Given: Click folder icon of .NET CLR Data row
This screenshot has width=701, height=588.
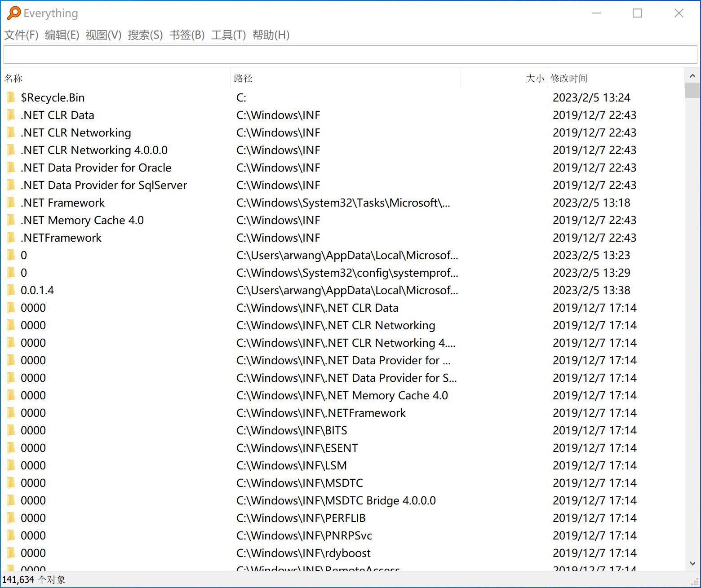Looking at the screenshot, I should click(11, 115).
